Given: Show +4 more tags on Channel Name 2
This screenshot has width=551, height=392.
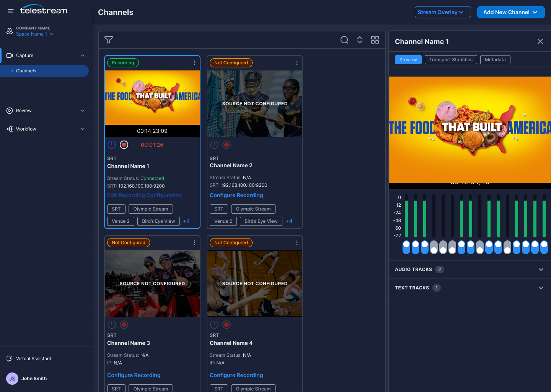Looking at the screenshot, I should (289, 221).
